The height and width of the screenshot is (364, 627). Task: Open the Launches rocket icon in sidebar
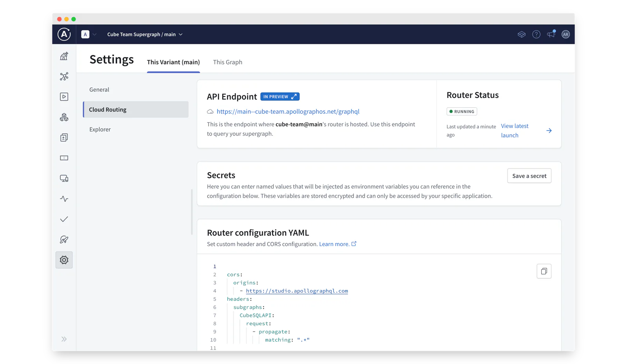click(64, 239)
